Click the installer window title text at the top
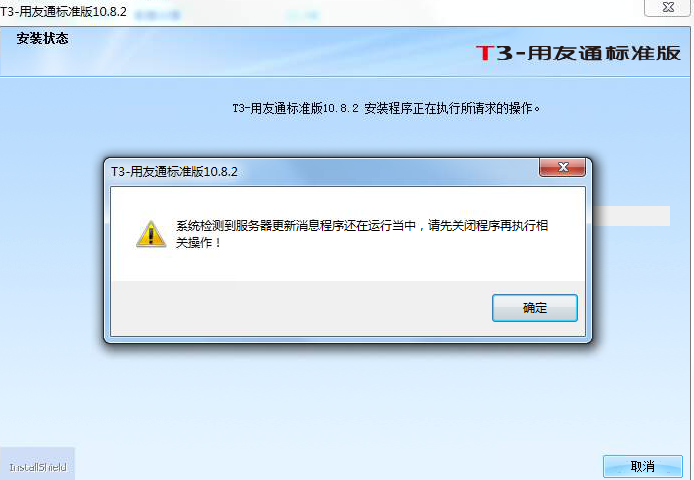Image resolution: width=694 pixels, height=480 pixels. [x=63, y=11]
